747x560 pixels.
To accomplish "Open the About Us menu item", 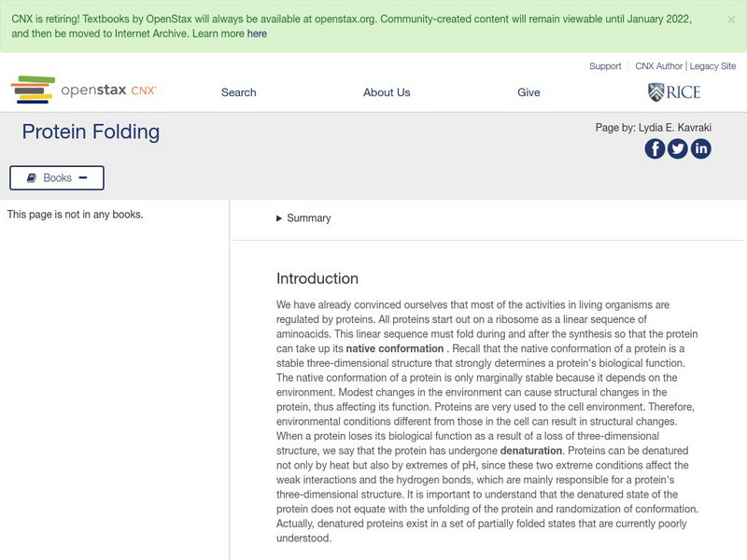I will point(387,92).
